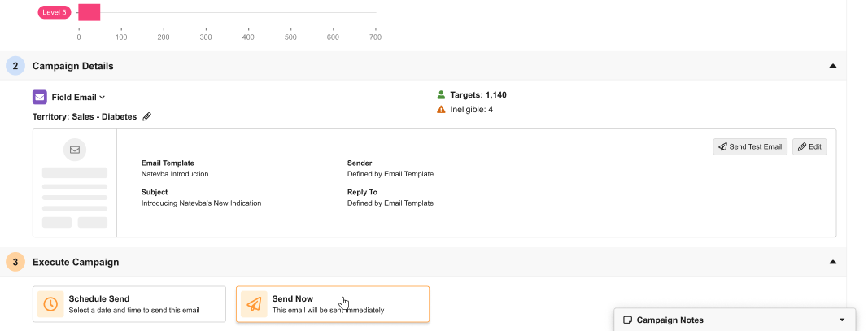
Task: Click the pink Level 5 chart bar
Action: [x=89, y=12]
